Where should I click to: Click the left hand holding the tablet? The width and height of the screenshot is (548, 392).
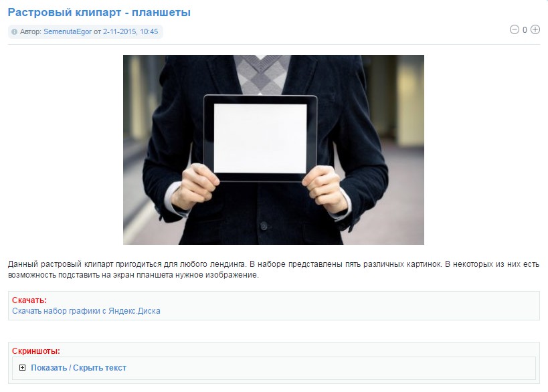point(195,185)
